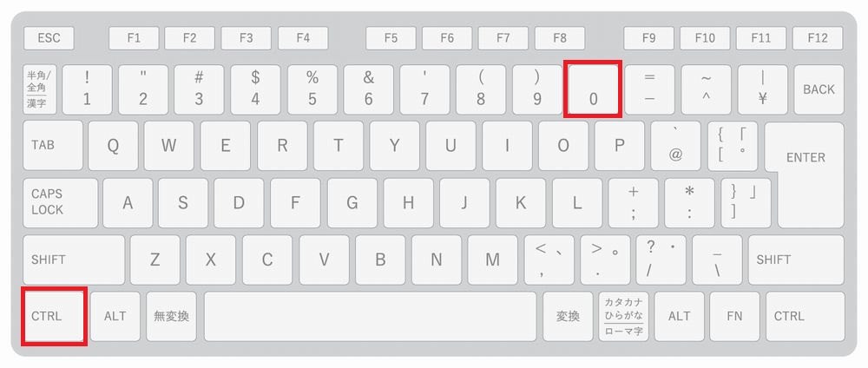Click the BACK key
868x368 pixels.
(x=819, y=89)
